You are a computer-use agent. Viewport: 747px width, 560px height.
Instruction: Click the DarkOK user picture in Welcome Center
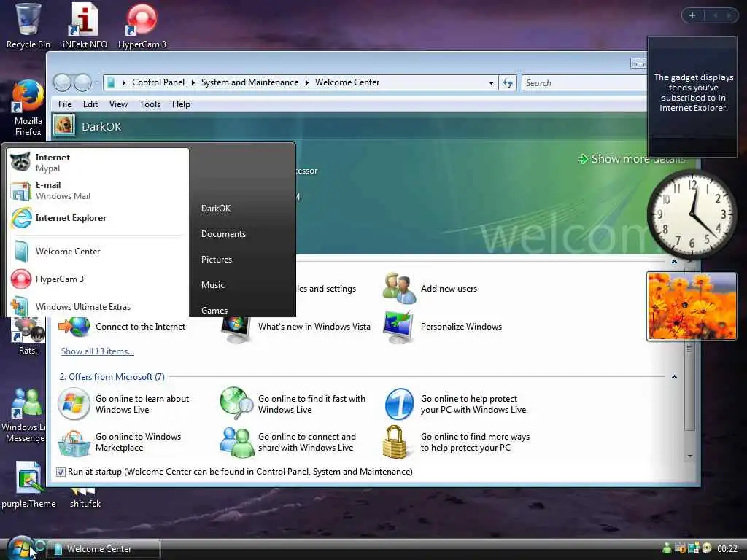tap(63, 125)
